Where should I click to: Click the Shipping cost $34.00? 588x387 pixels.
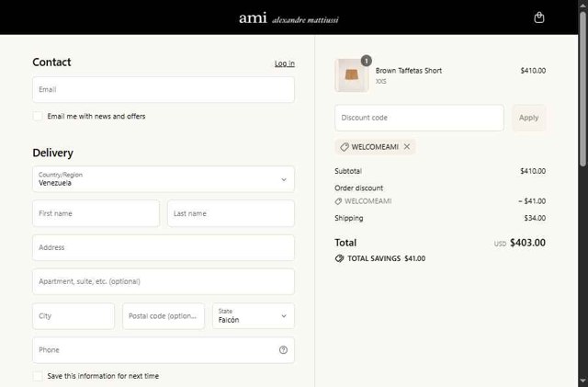(535, 218)
